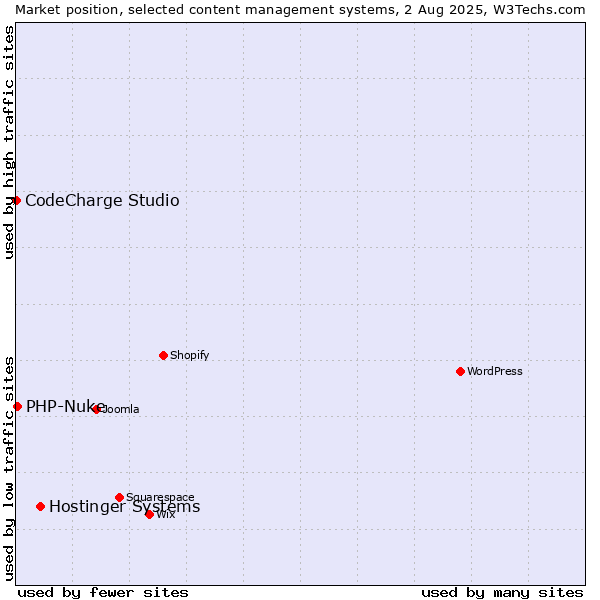Image resolution: width=600 pixels, height=600 pixels.
Task: Click the chart title mentioning W3Techs.com
Action: 300,10
